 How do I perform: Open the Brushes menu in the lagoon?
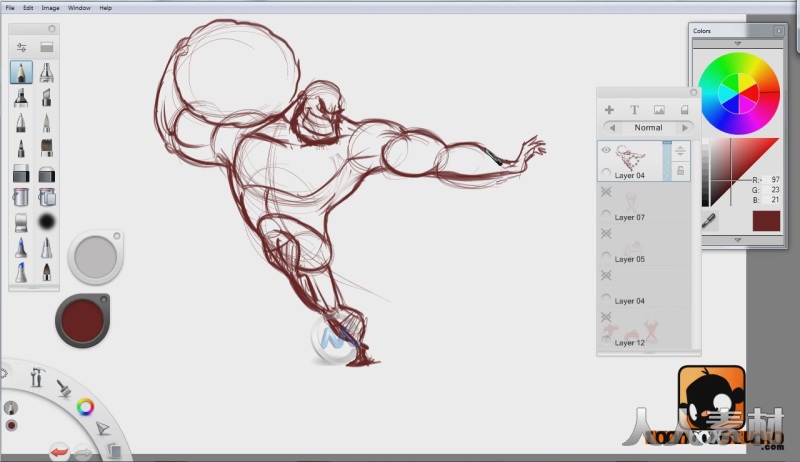(x=64, y=389)
